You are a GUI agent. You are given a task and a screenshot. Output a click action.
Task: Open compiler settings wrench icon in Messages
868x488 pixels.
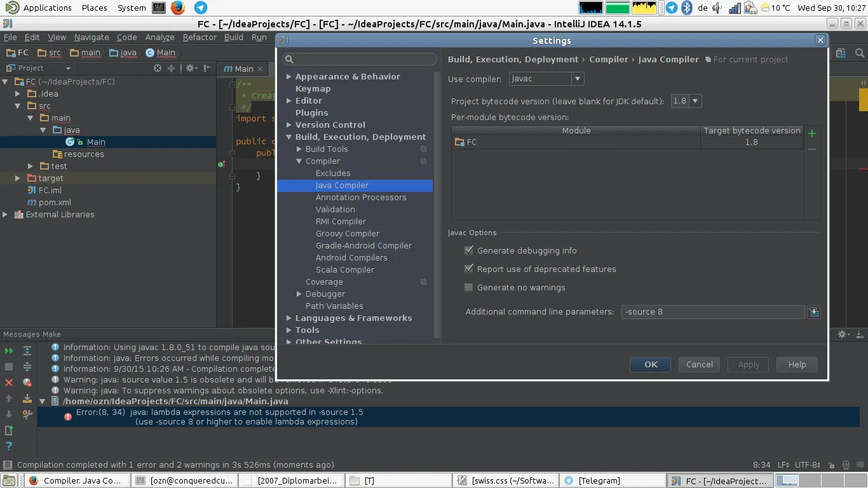[27, 414]
